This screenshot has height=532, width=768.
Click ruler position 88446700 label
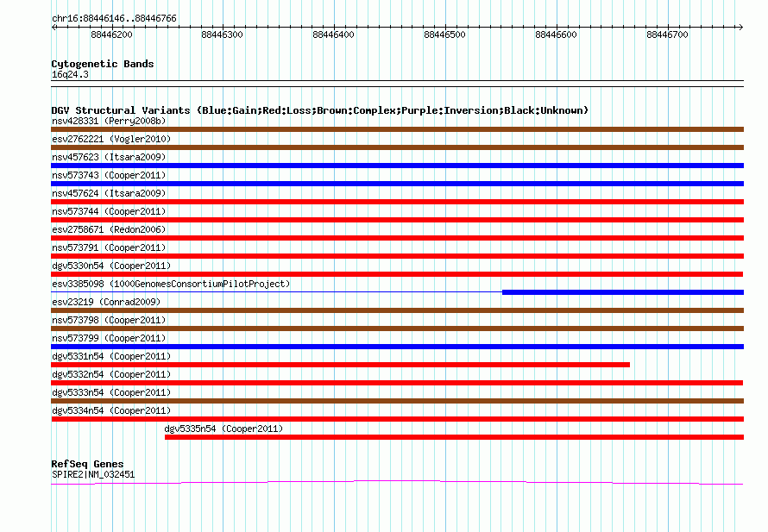pos(668,34)
